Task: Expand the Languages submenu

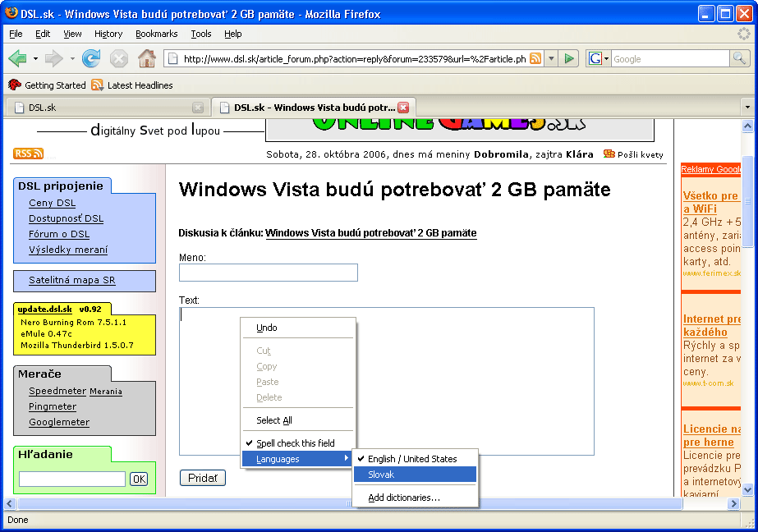Action: [298, 459]
